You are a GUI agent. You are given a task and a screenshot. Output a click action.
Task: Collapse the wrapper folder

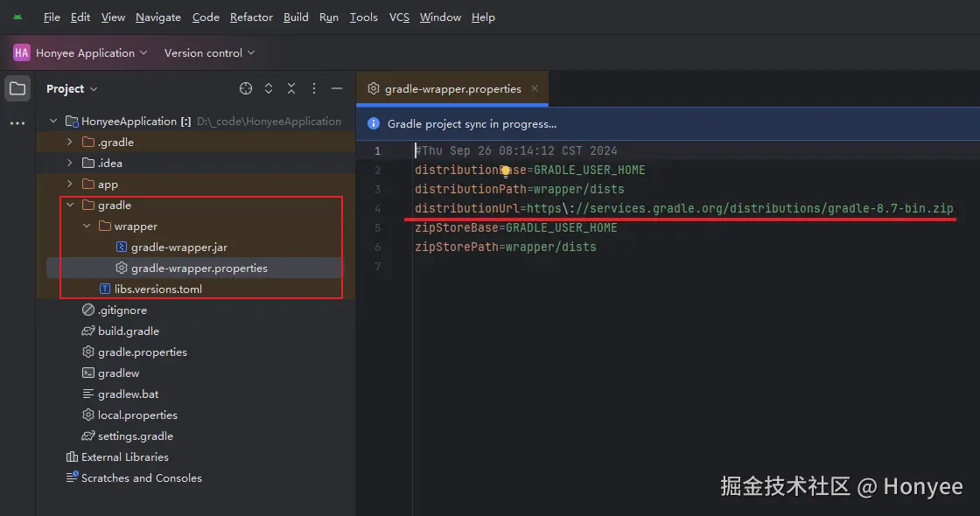click(x=87, y=227)
